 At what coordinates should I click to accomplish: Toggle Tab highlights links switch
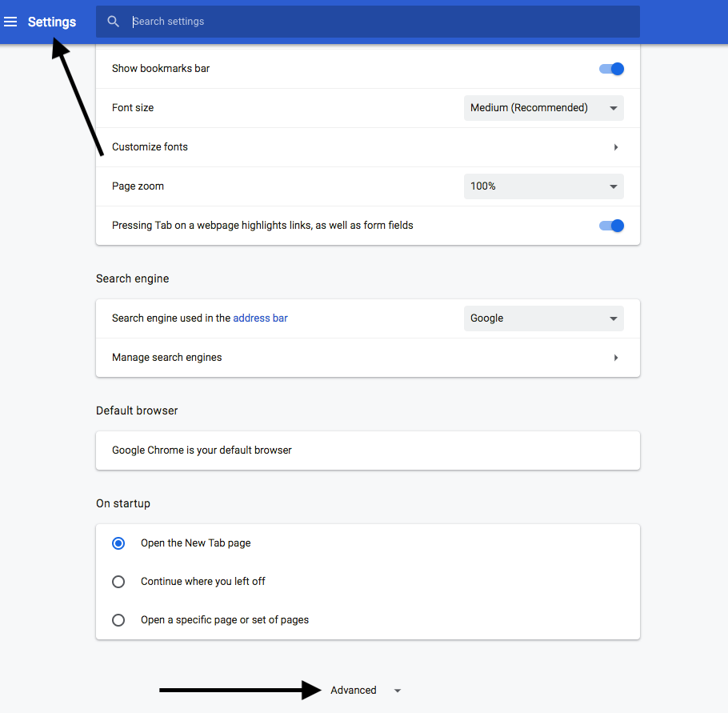(611, 226)
